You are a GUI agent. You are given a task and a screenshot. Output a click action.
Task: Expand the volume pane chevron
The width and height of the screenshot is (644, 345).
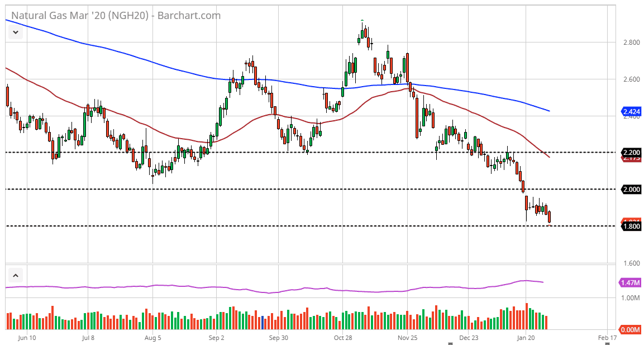click(16, 276)
